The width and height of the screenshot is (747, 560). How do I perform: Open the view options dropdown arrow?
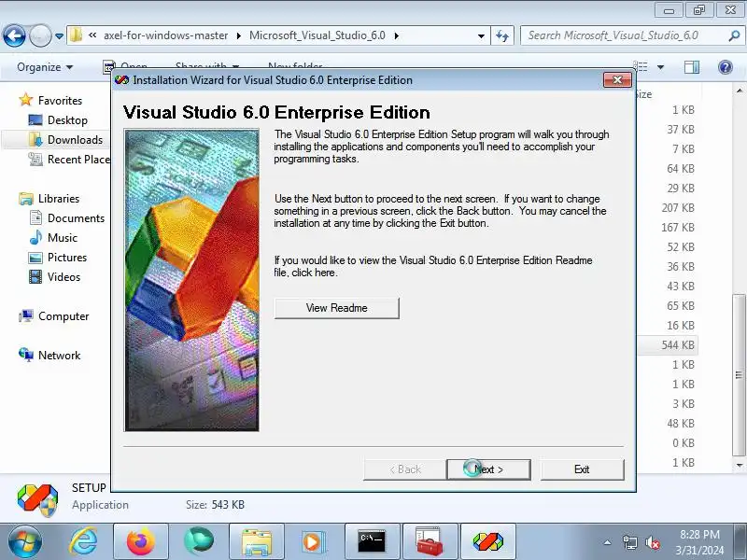coord(661,67)
